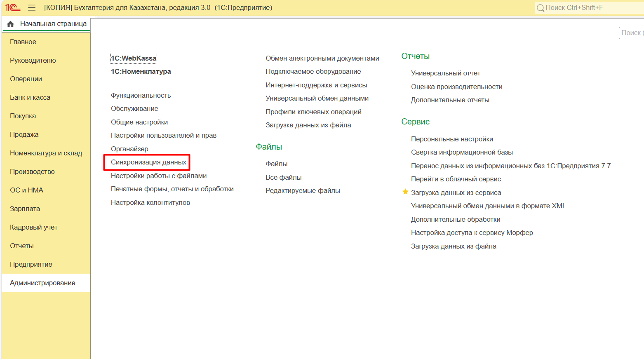Open the Начальная страница tab
The height and width of the screenshot is (359, 644).
pos(53,24)
